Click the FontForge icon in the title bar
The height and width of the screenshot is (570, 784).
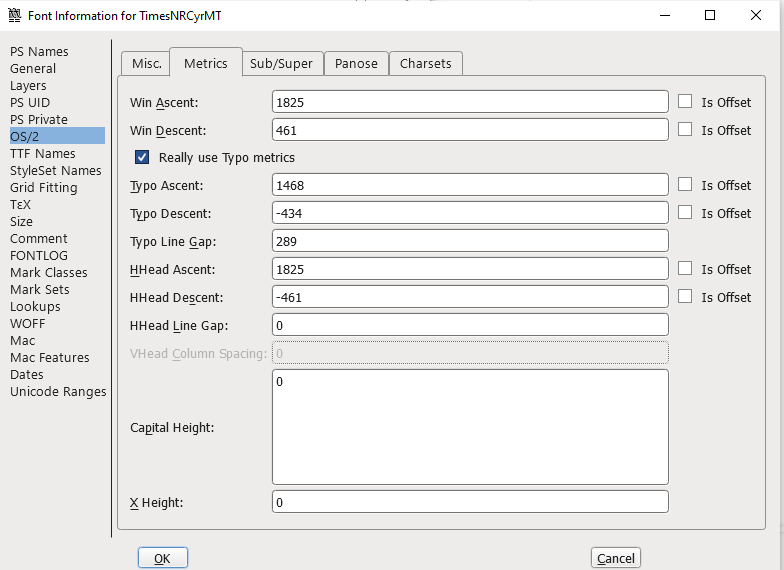click(14, 16)
